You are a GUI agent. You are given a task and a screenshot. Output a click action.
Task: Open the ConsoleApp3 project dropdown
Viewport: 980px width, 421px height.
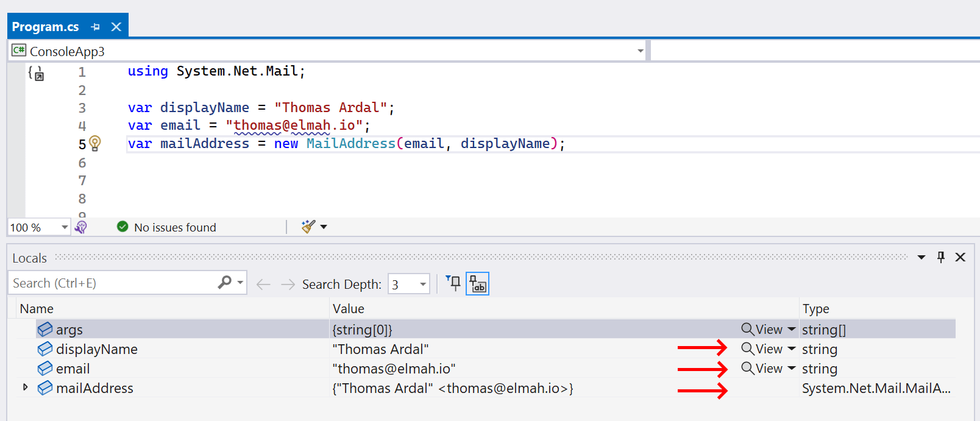[641, 51]
